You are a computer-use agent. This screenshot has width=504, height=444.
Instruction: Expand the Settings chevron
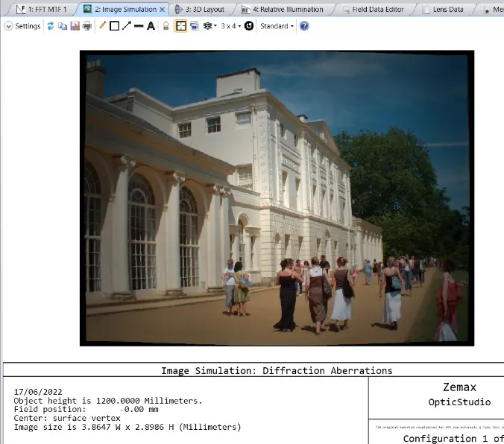[x=8, y=26]
